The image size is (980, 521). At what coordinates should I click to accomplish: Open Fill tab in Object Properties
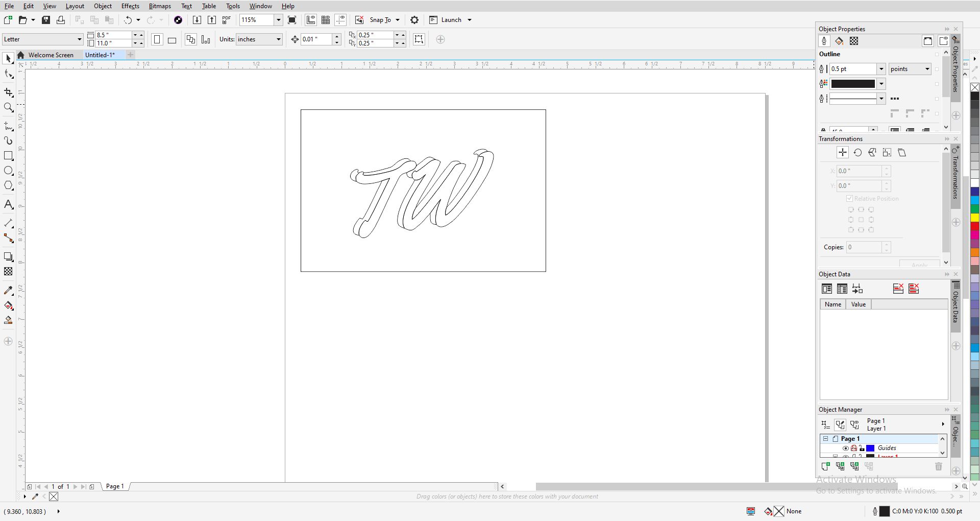tap(839, 41)
